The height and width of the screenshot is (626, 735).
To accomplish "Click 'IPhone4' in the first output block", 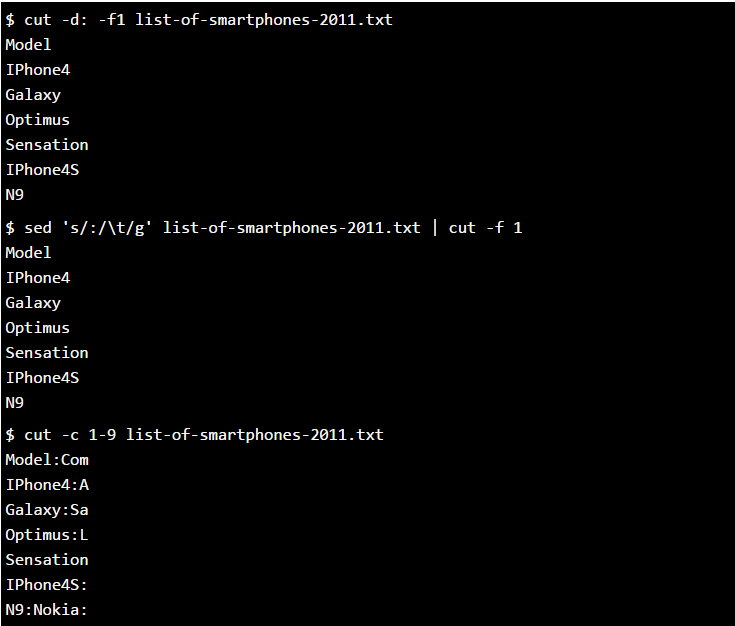I will tap(38, 70).
